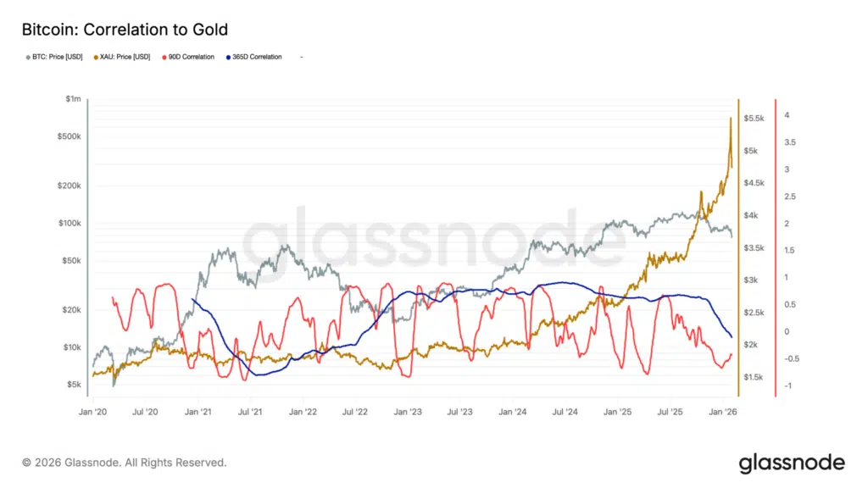Toggle the 365D Correlation series label

(x=257, y=57)
